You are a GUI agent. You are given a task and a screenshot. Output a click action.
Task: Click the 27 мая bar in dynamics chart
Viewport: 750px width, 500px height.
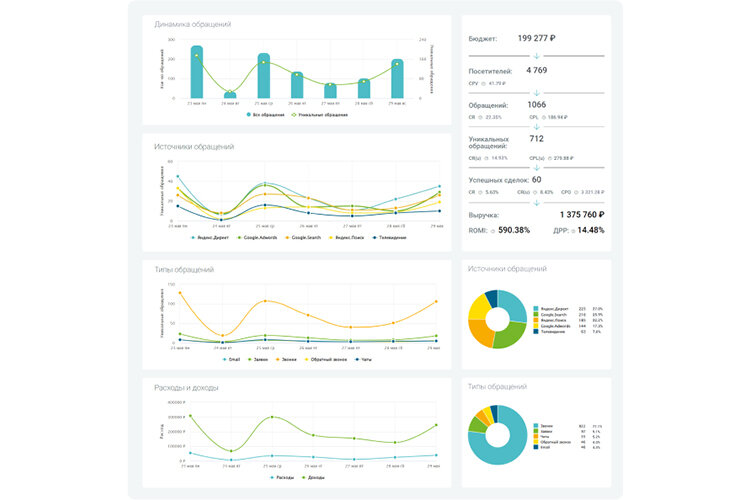330,91
